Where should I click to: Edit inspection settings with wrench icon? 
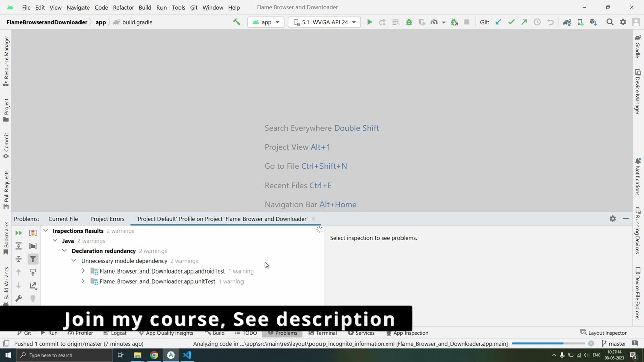point(19,298)
